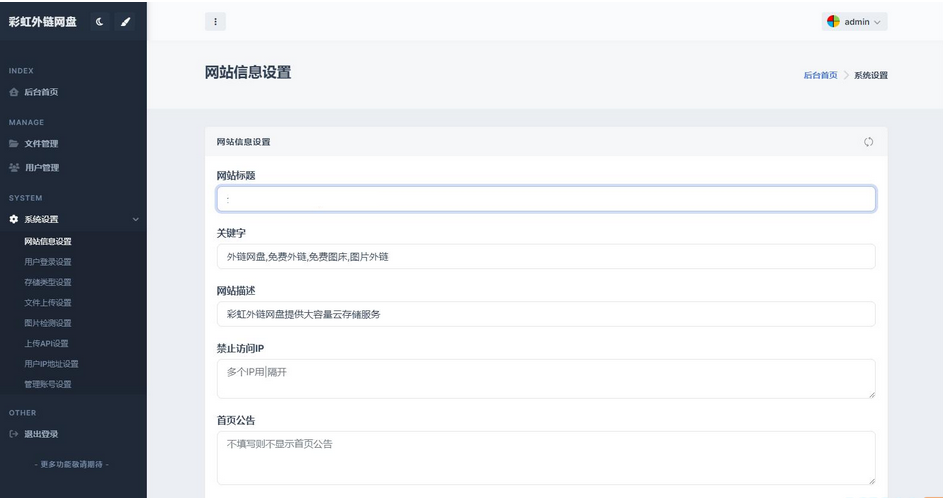This screenshot has height=498, width=943.
Task: Click into the 网站描述 input field
Action: pyautogui.click(x=546, y=314)
